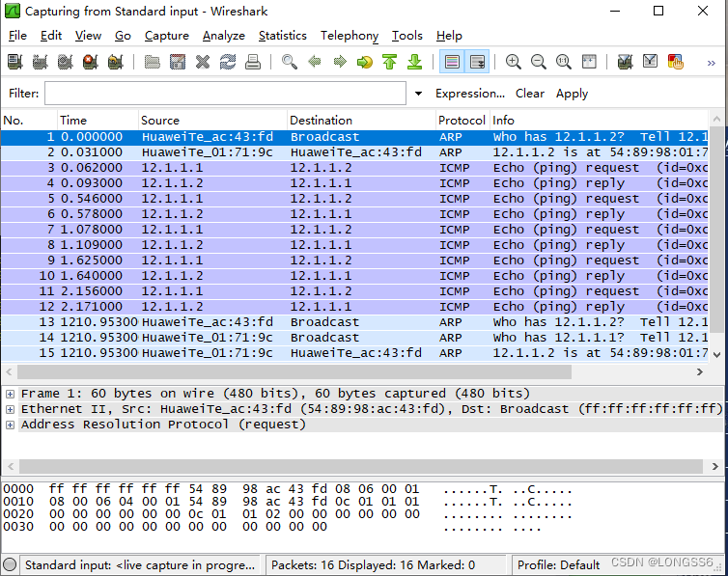The width and height of the screenshot is (728, 576).
Task: Go to packet number icon
Action: click(365, 62)
